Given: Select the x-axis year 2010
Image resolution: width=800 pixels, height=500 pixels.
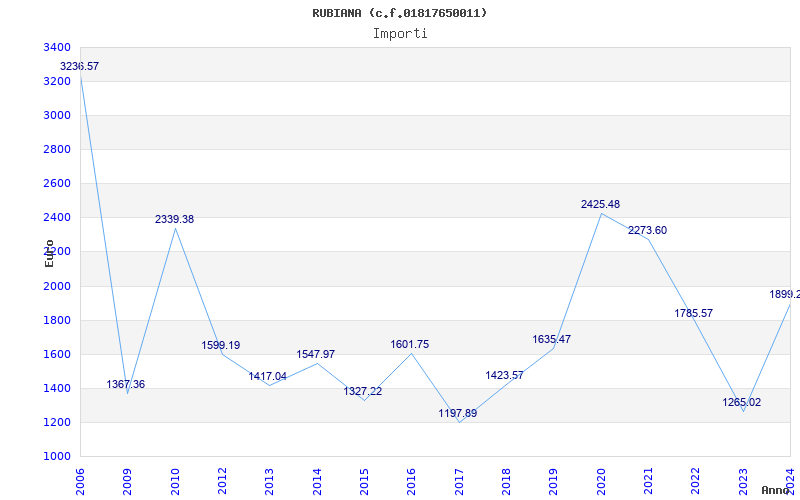Looking at the screenshot, I should tap(175, 482).
